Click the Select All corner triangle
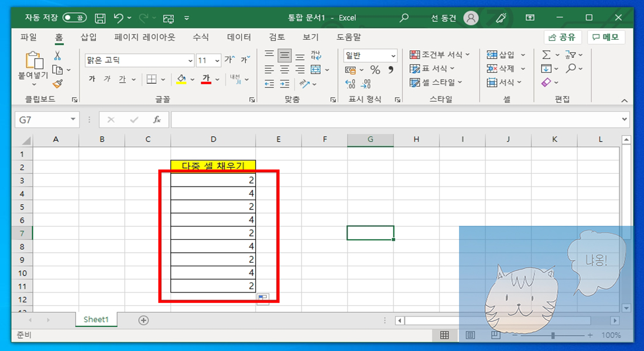This screenshot has height=351, width=644. [x=25, y=140]
